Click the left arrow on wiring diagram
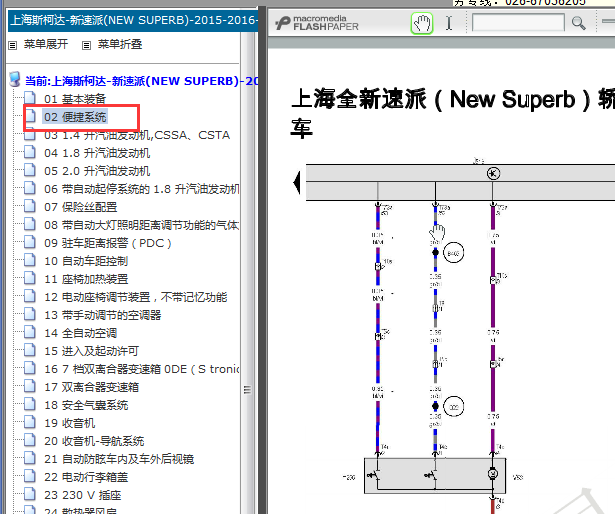 (x=297, y=183)
